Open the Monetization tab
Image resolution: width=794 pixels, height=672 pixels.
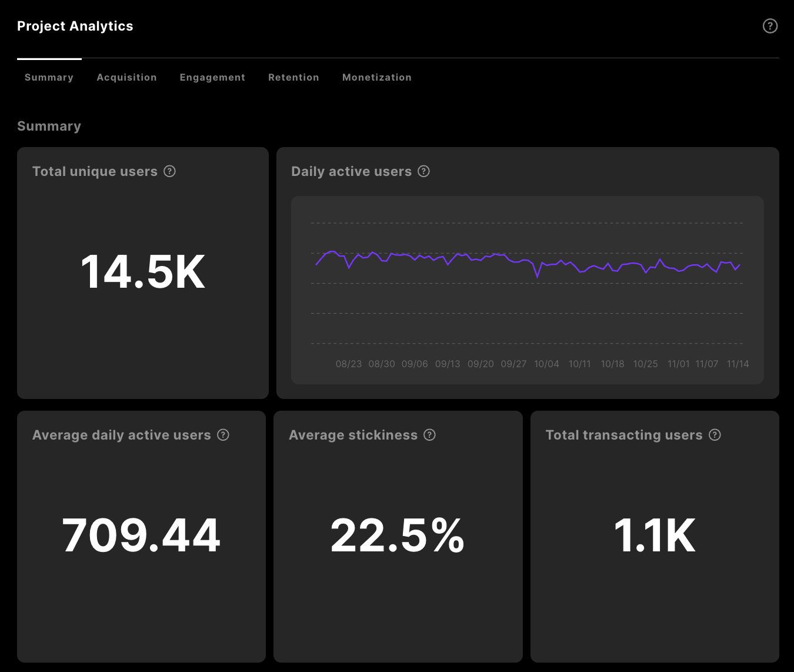tap(377, 77)
